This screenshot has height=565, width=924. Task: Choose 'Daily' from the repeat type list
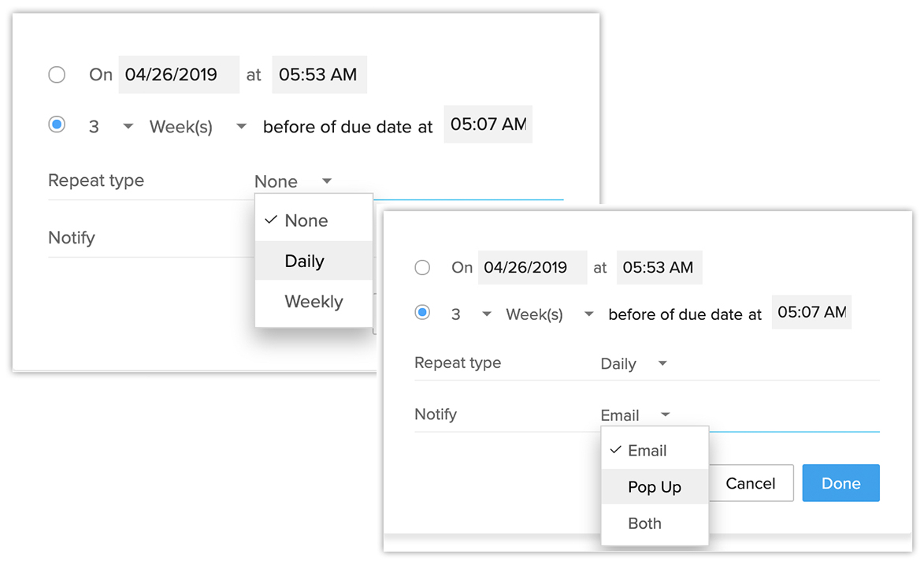pos(305,261)
